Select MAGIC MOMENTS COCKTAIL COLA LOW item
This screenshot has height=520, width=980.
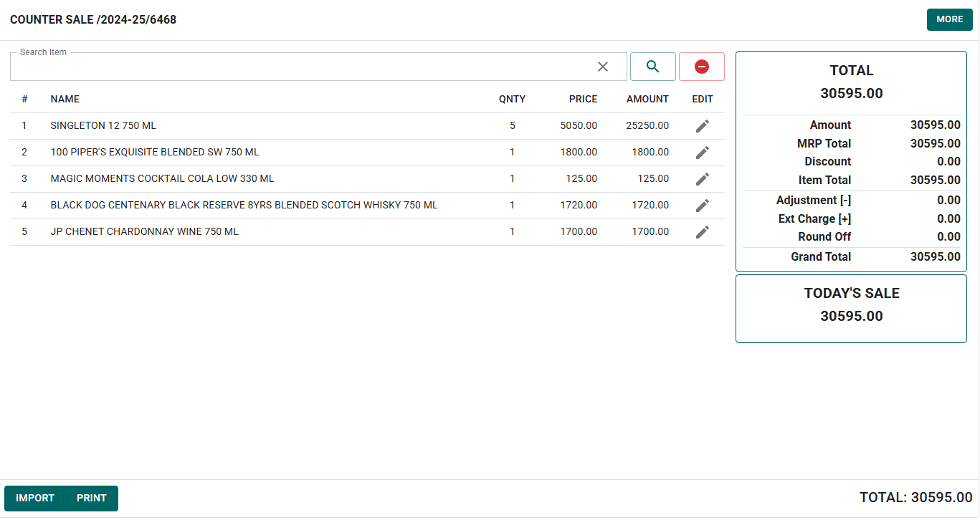[162, 178]
